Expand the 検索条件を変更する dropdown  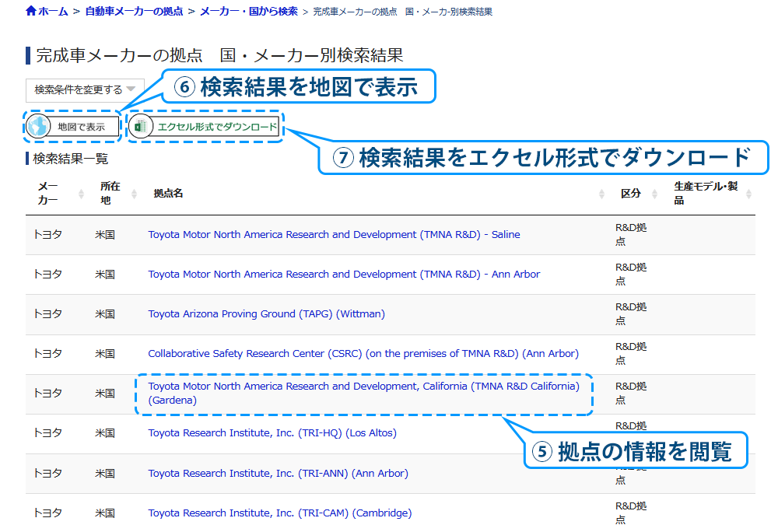[x=85, y=89]
